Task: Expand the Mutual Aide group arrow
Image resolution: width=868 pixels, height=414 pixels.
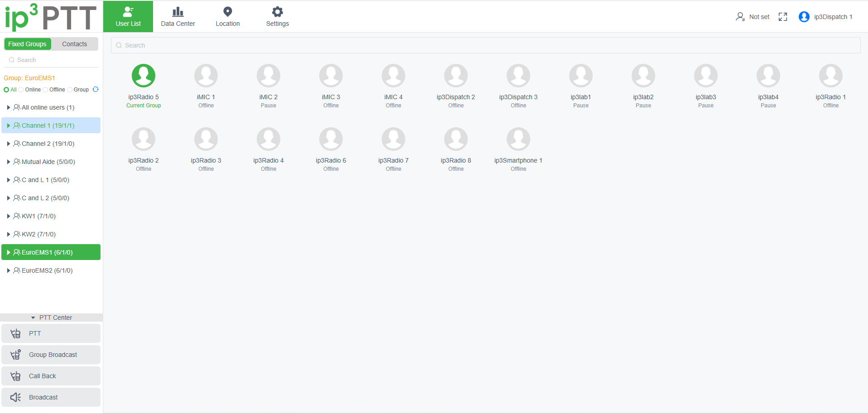Action: pos(9,162)
